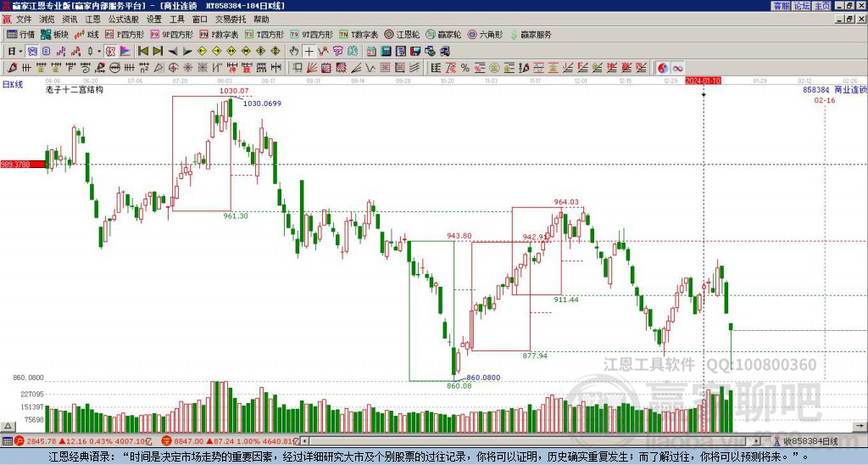The width and height of the screenshot is (868, 465).
Task: Click the red 2024-01-10 date marker
Action: pyautogui.click(x=703, y=81)
